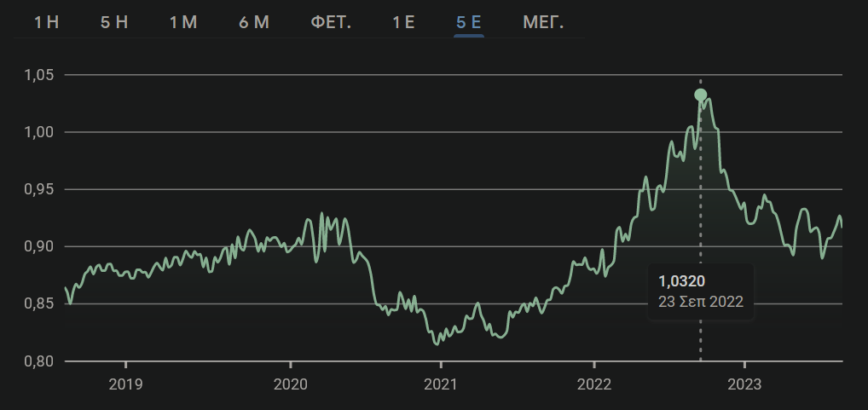Click the 0,95 y-axis label
The height and width of the screenshot is (410, 868).
tap(38, 189)
